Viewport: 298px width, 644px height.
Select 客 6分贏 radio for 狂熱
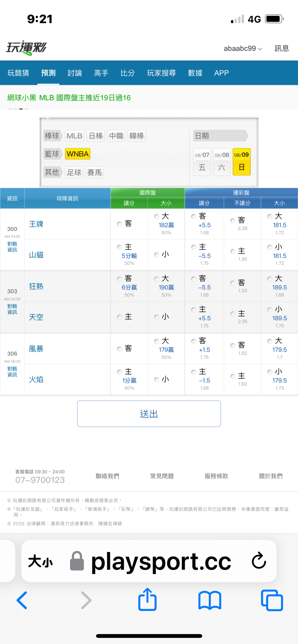119,279
